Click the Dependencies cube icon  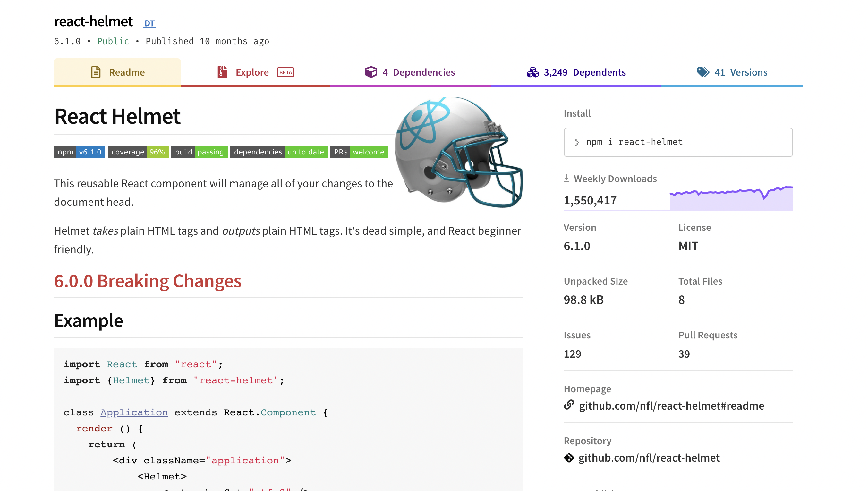(370, 72)
